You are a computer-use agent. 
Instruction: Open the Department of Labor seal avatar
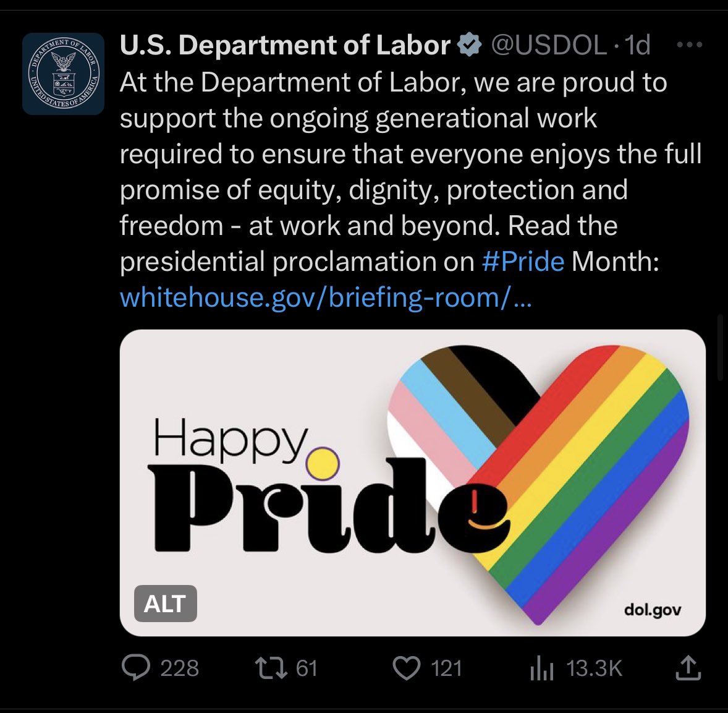point(63,74)
